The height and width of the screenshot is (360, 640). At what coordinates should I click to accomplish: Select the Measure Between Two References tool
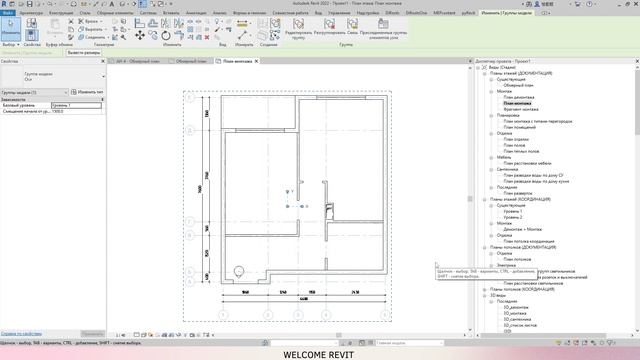coord(242,36)
